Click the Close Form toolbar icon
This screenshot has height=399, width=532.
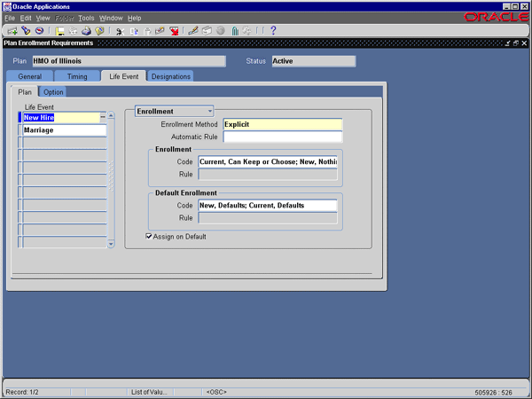tap(99, 31)
